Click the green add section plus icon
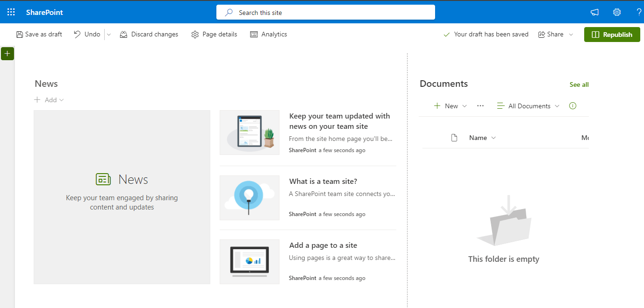The width and height of the screenshot is (644, 308). click(x=7, y=54)
